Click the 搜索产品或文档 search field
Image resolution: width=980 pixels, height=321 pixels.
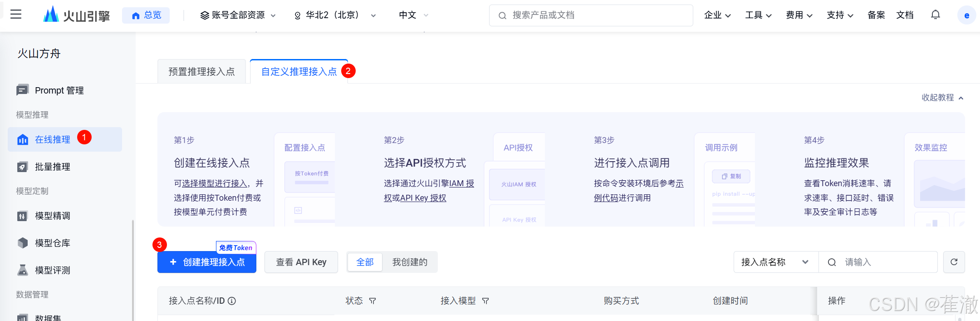[591, 15]
